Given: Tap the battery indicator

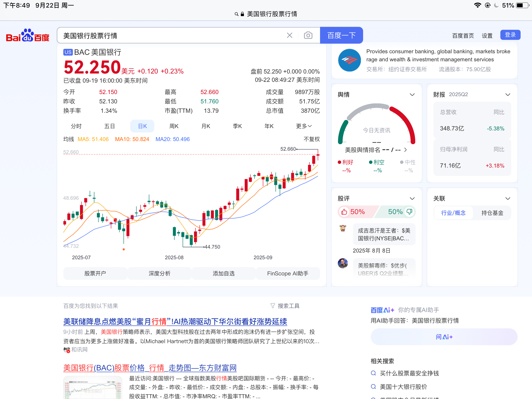Looking at the screenshot, I should [523, 5].
